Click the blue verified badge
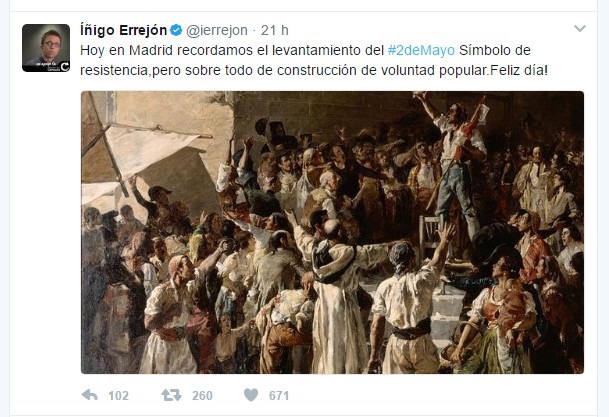Viewport: 609px width, 417px height. [176, 30]
